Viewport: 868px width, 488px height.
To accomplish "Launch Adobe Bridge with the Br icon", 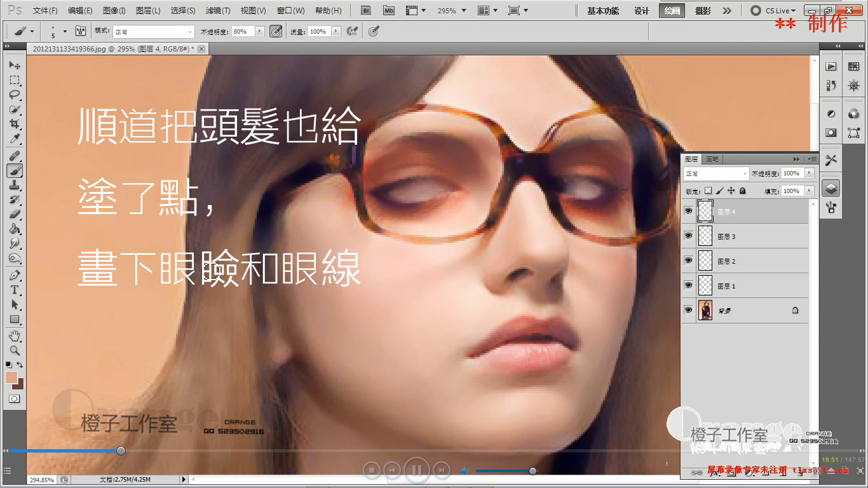I will [x=365, y=11].
